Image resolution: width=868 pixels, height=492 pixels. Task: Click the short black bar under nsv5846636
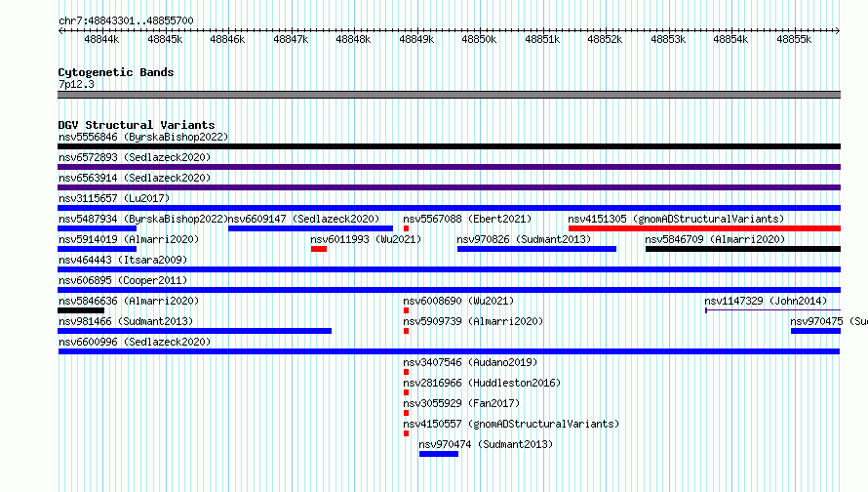81,310
